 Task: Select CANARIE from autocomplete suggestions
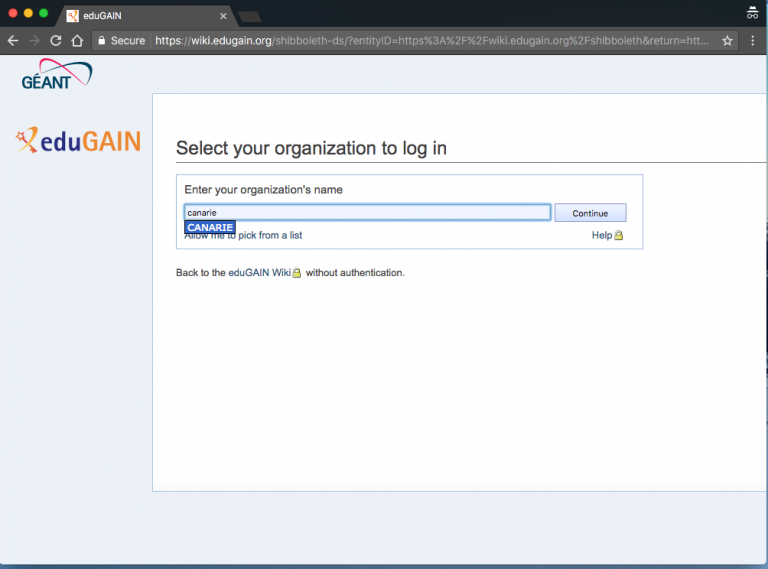(x=210, y=227)
